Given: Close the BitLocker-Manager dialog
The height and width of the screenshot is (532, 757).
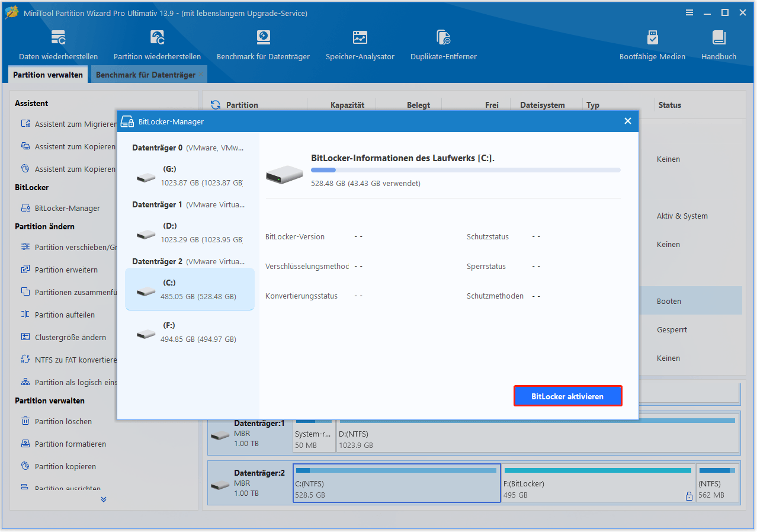Looking at the screenshot, I should [x=628, y=121].
